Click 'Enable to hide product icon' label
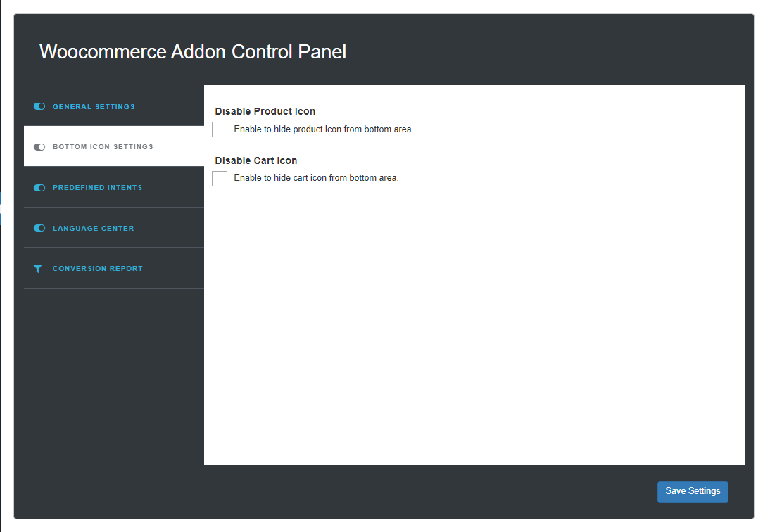Viewport: 770px width, 532px height. [x=324, y=129]
